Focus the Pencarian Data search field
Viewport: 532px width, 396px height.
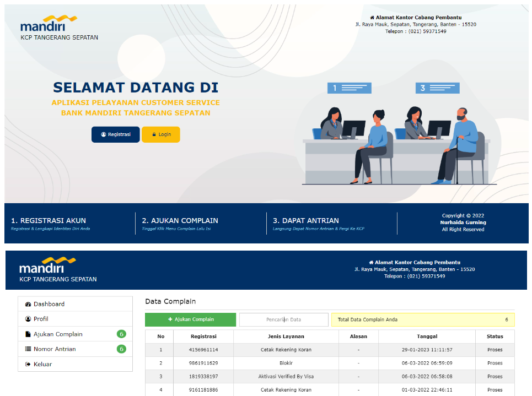284,319
